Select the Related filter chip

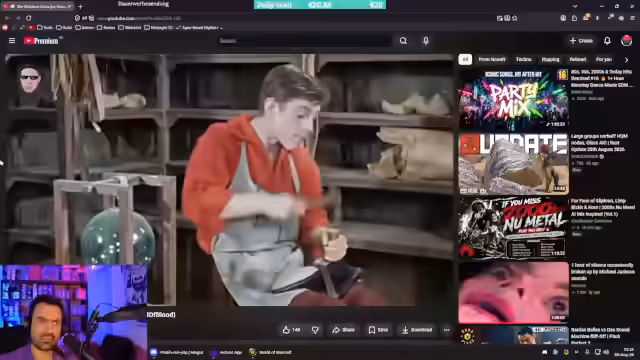[578, 60]
